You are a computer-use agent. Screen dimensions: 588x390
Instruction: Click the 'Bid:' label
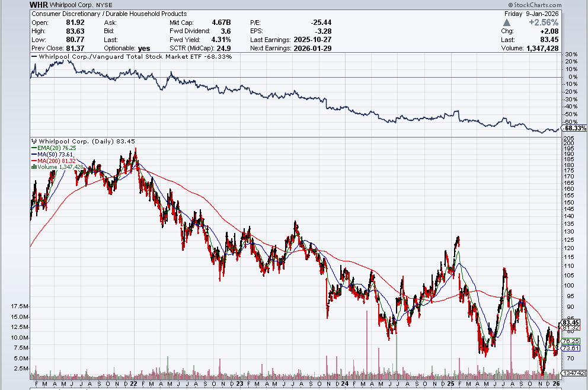pos(109,31)
